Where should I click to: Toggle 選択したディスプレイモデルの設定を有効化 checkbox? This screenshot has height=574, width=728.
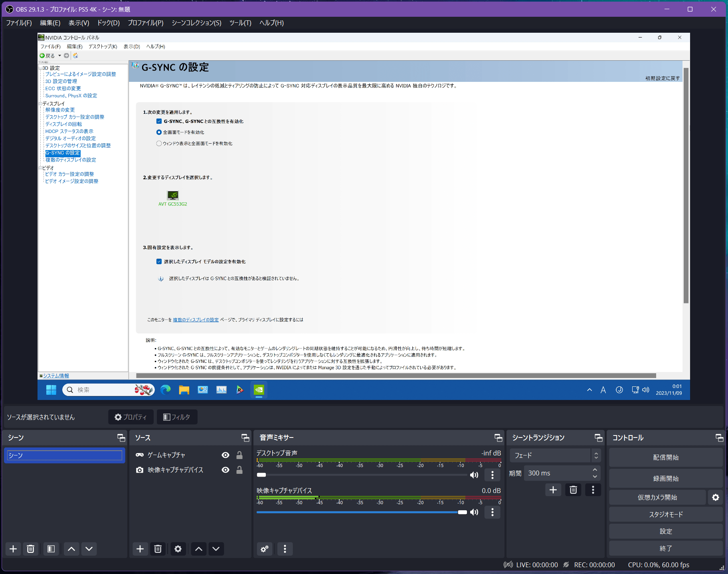[x=159, y=261]
